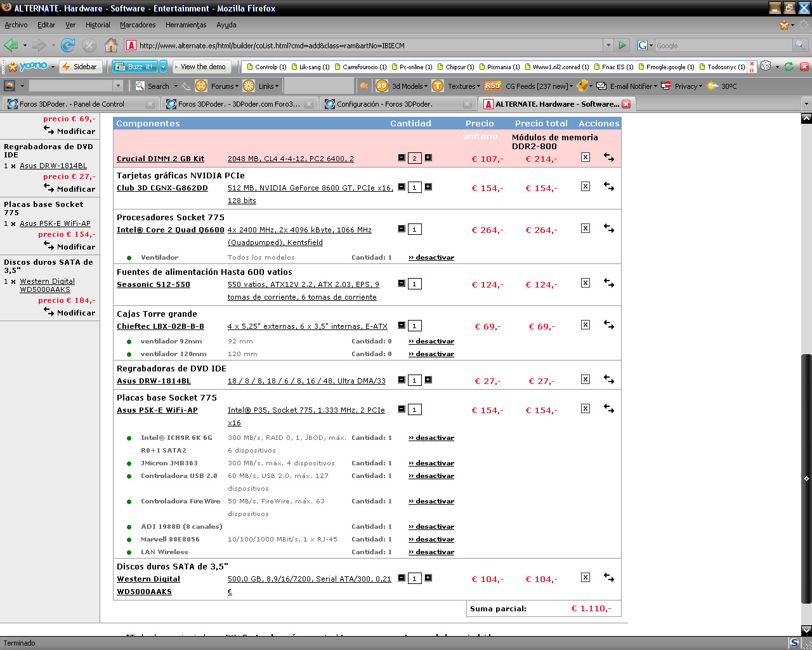Increase Western Digital drive quantity with plus
The height and width of the screenshot is (650, 812).
(x=428, y=578)
